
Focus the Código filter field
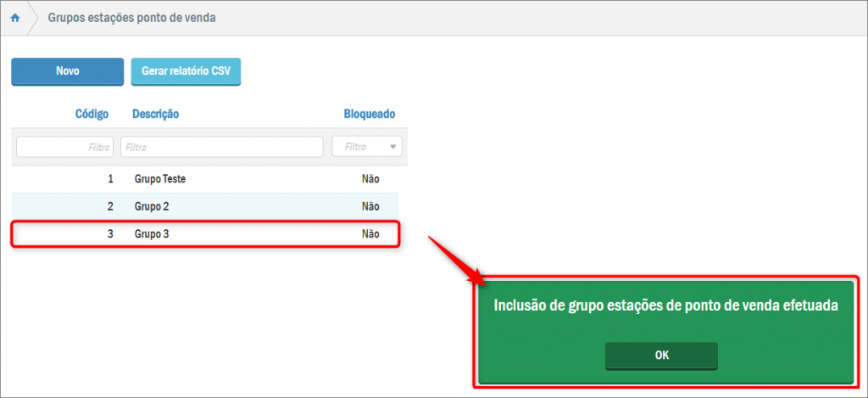(x=64, y=147)
